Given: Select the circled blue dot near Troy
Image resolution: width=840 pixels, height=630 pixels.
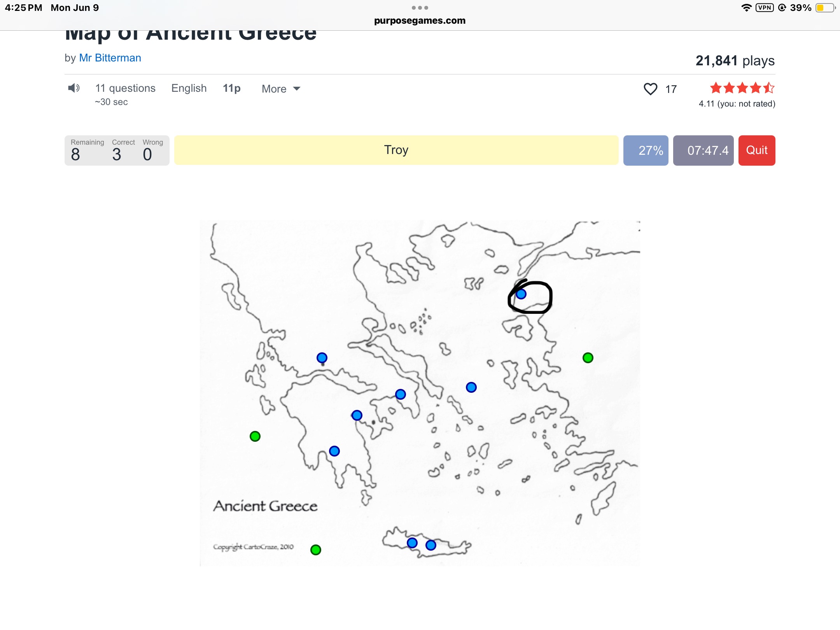Looking at the screenshot, I should [521, 294].
